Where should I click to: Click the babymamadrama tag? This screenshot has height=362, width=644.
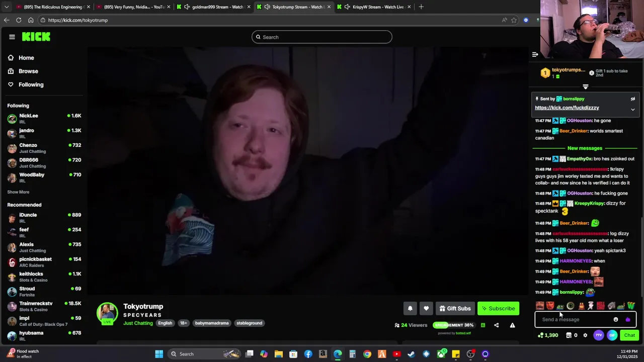[212, 323]
